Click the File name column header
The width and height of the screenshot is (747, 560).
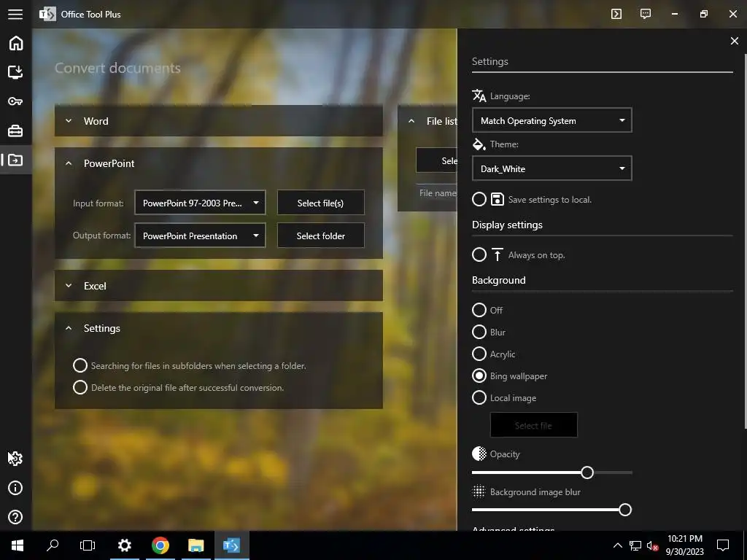click(x=438, y=192)
